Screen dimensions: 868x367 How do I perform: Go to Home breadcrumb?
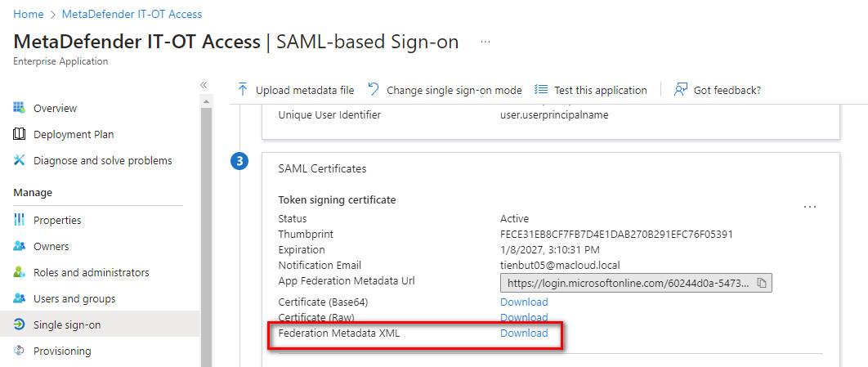[29, 15]
